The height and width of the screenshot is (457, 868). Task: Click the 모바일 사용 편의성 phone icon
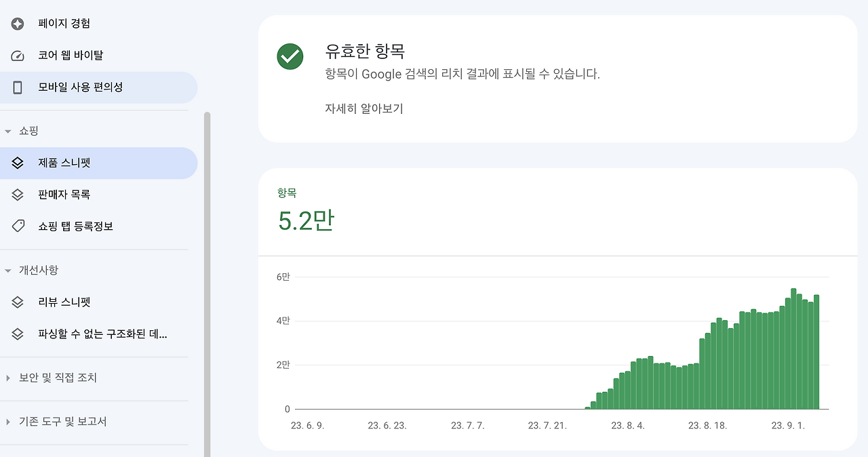(16, 87)
